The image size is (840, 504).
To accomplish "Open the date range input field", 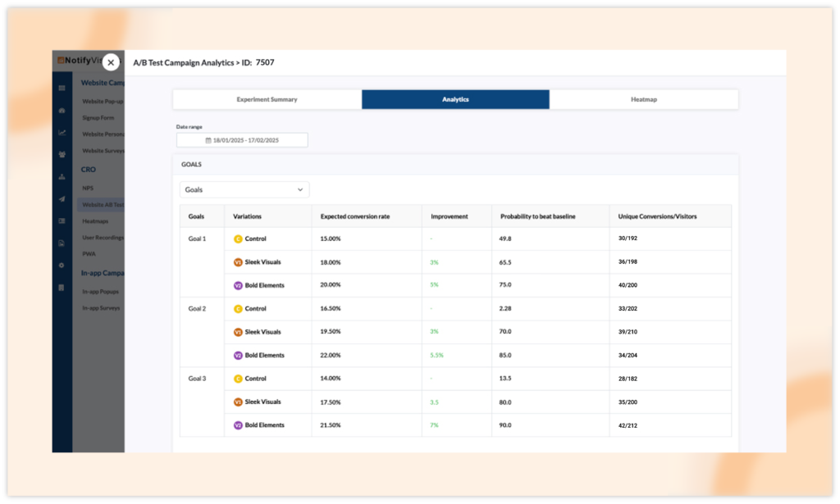I will point(242,140).
